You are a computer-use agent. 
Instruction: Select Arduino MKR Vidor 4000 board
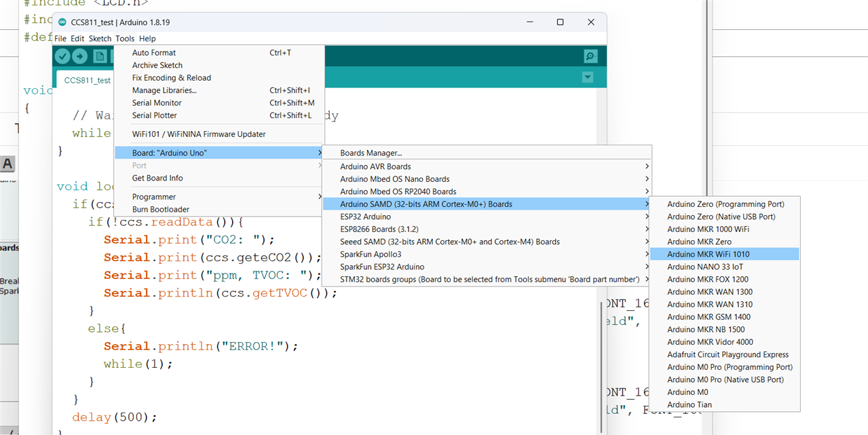725,342
